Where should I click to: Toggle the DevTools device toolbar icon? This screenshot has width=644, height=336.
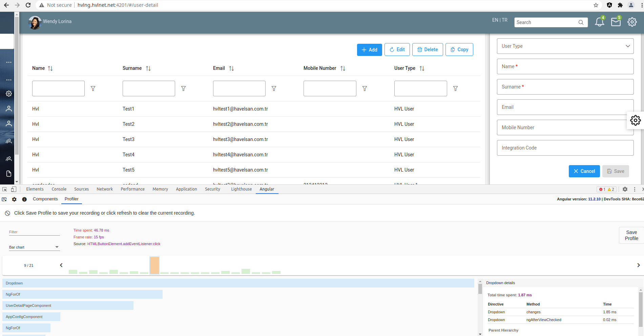tap(14, 189)
